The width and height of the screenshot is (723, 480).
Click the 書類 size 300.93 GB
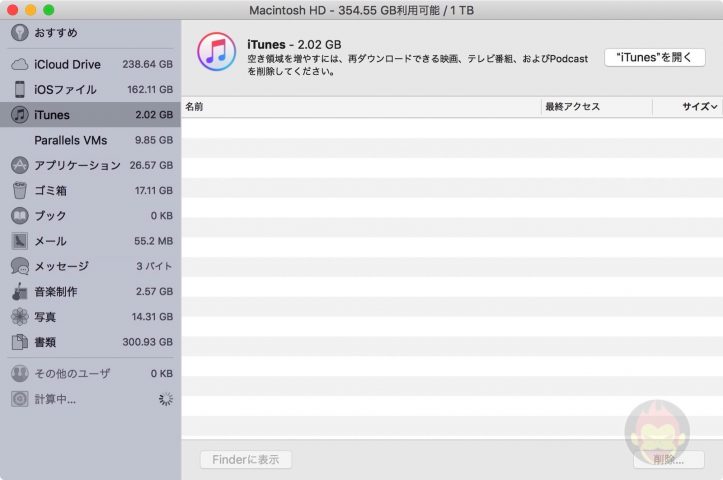[148, 342]
